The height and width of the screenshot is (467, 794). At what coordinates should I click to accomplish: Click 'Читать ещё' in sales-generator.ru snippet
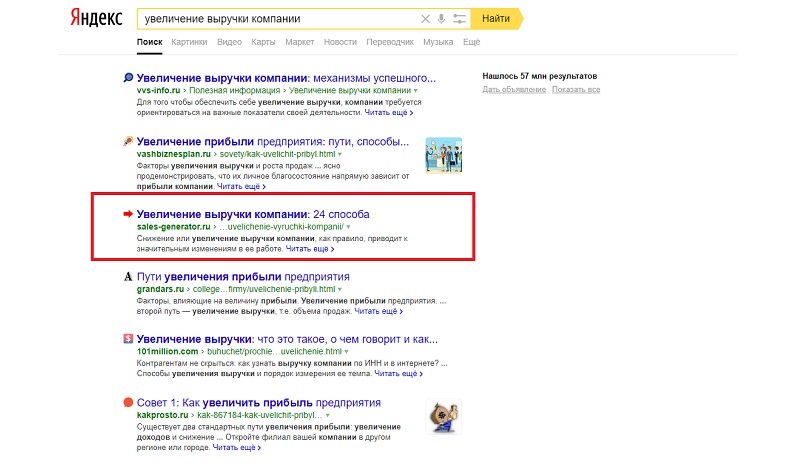pos(310,249)
